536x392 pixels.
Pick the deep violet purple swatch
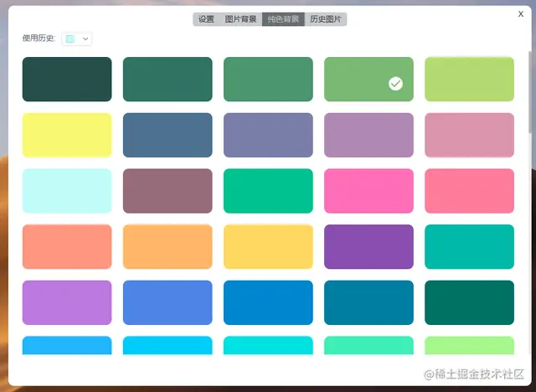[x=368, y=247]
